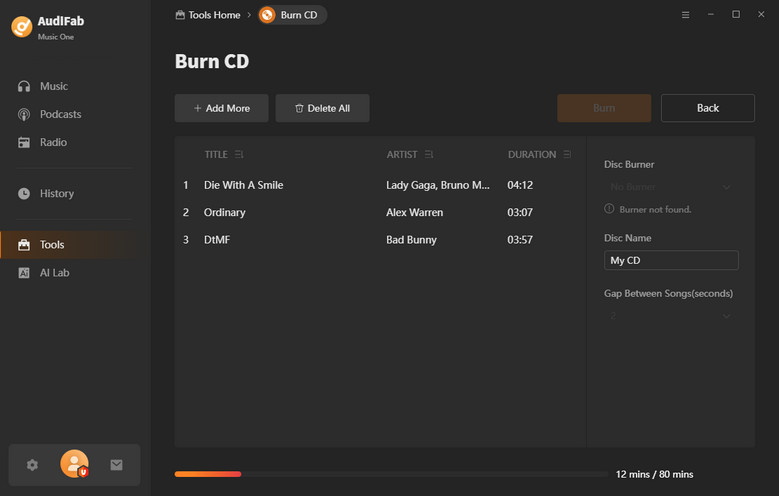Click the Burner not found info icon
Image resolution: width=779 pixels, height=496 pixels.
coord(609,209)
